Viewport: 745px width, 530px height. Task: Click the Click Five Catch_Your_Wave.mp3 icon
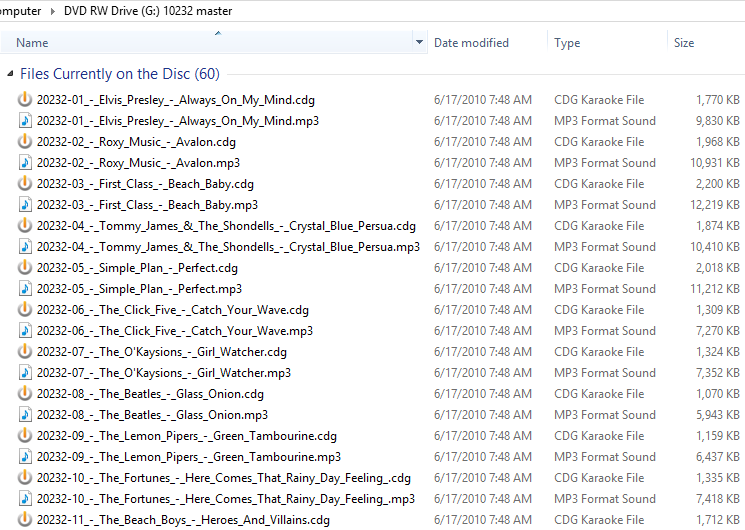(25, 331)
